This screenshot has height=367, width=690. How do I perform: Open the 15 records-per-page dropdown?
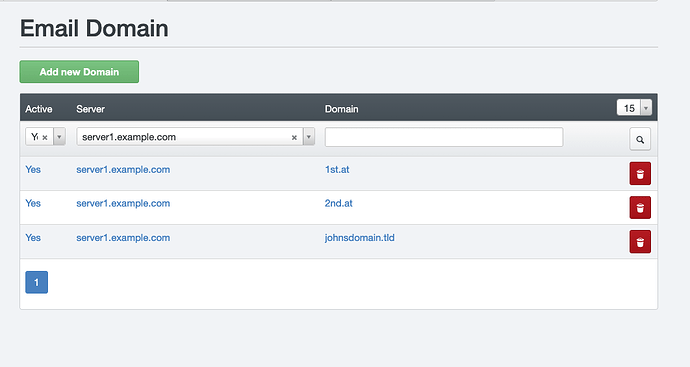point(634,108)
